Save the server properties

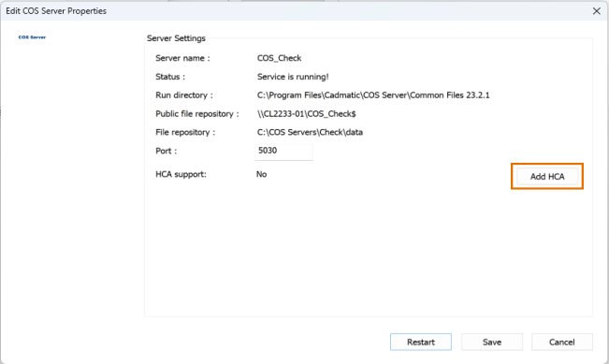(x=492, y=342)
